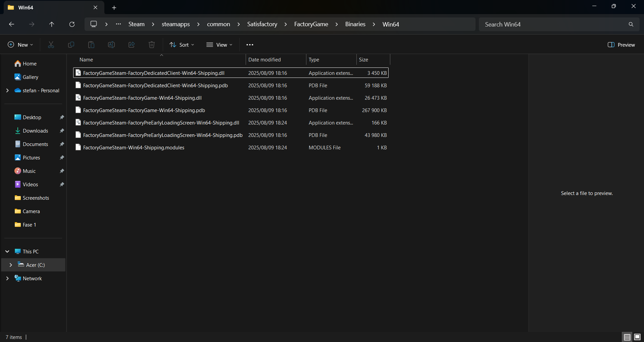Open the Sort dropdown menu
The image size is (644, 342).
click(182, 45)
